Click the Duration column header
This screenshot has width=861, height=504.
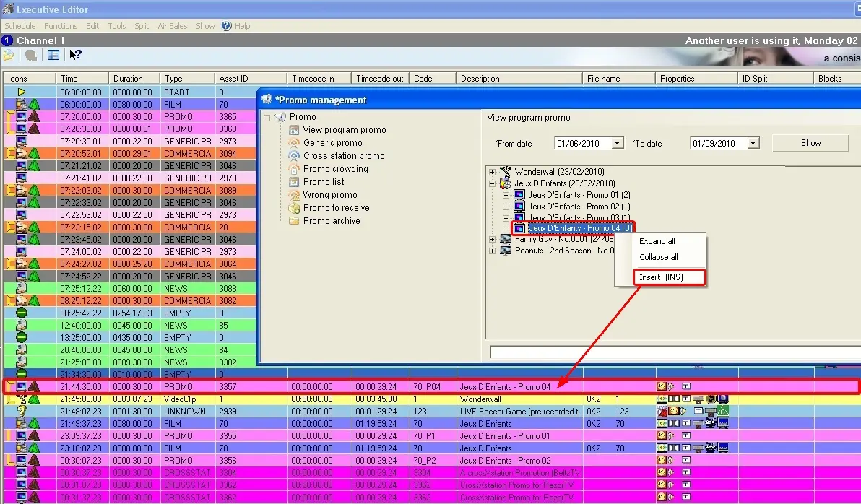coord(128,79)
